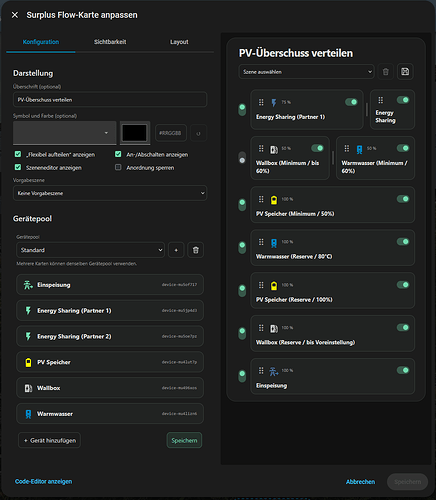Open the Vorgabeszene dropdown

point(110,193)
